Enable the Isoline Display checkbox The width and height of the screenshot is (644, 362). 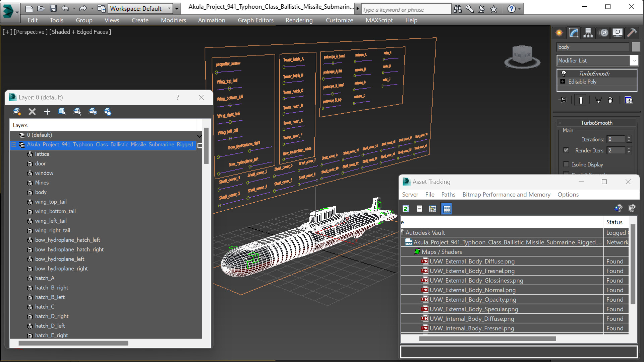pyautogui.click(x=566, y=164)
